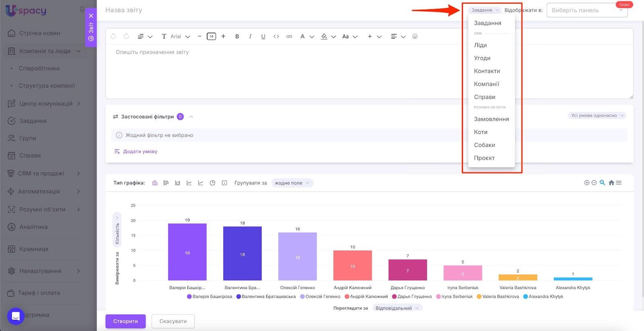Open the 'Усі умови одночасно' dropdown

point(597,116)
